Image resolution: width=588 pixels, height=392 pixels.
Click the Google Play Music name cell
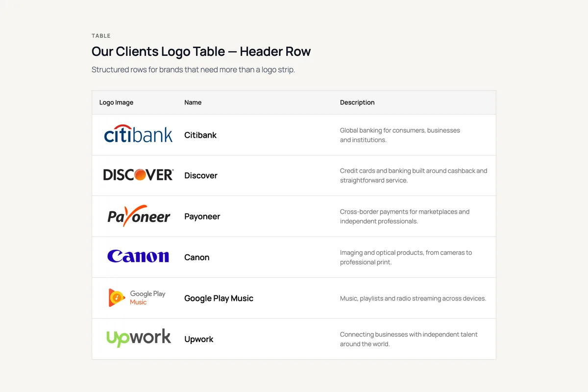pos(219,298)
